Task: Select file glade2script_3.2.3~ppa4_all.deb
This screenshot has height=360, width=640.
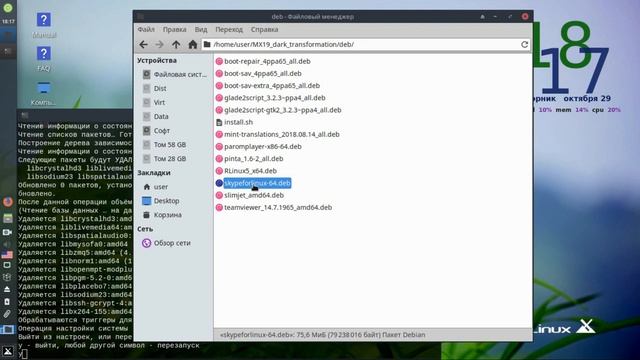Action: (275, 98)
